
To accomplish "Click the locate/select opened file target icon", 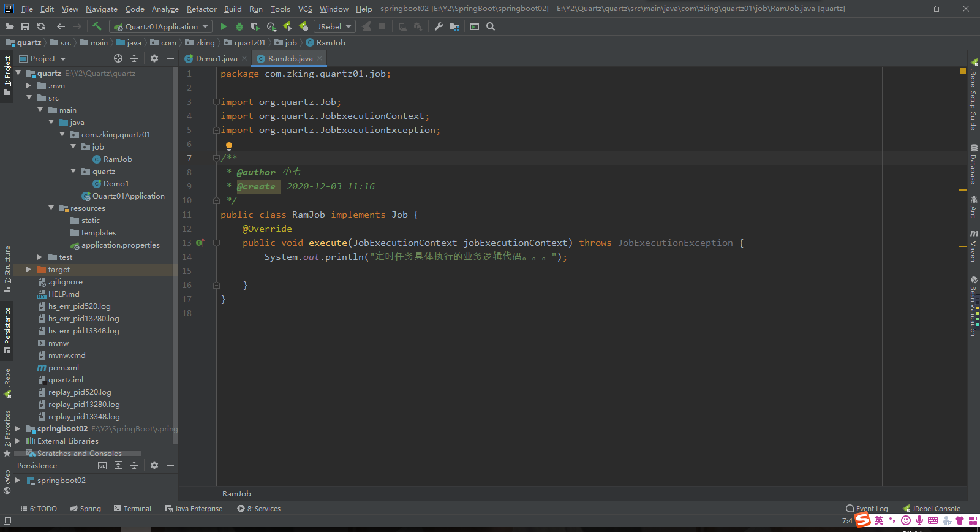I will [118, 58].
